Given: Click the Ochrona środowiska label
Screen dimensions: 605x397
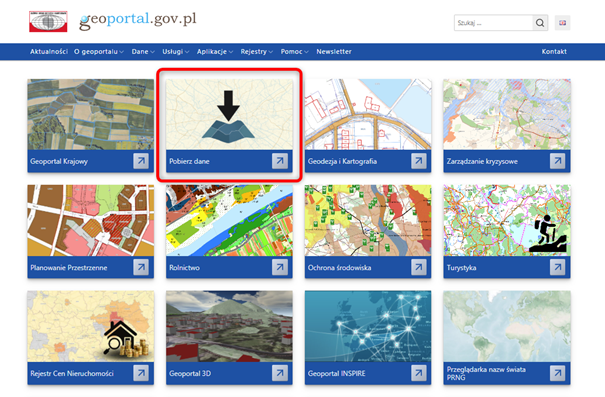Looking at the screenshot, I should click(x=340, y=267).
